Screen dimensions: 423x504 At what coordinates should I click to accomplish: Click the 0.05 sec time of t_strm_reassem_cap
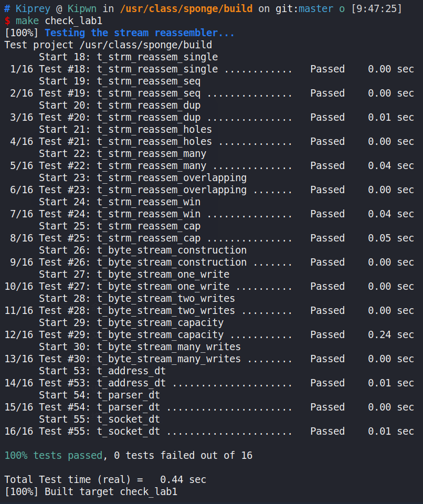390,238
